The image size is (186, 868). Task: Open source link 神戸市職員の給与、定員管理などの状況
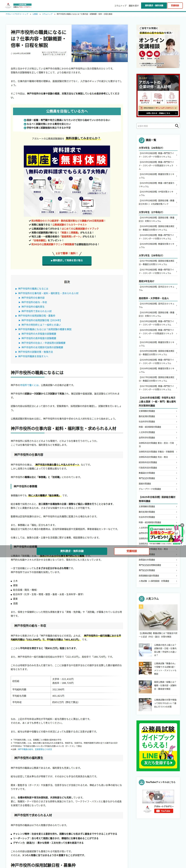click(x=35, y=749)
